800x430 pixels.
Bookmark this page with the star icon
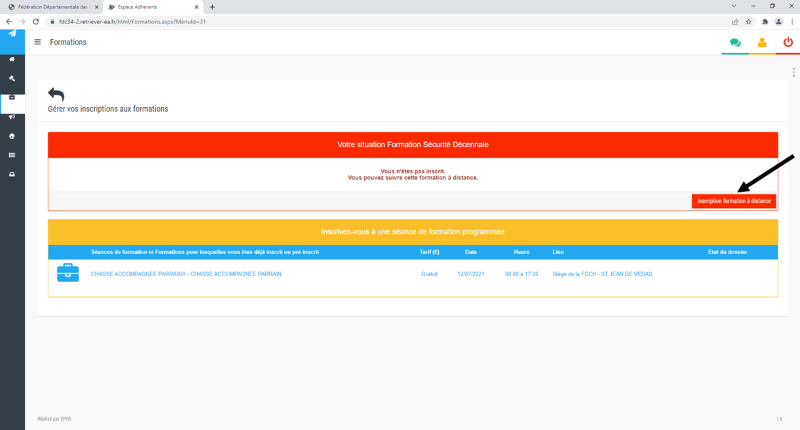(x=748, y=21)
